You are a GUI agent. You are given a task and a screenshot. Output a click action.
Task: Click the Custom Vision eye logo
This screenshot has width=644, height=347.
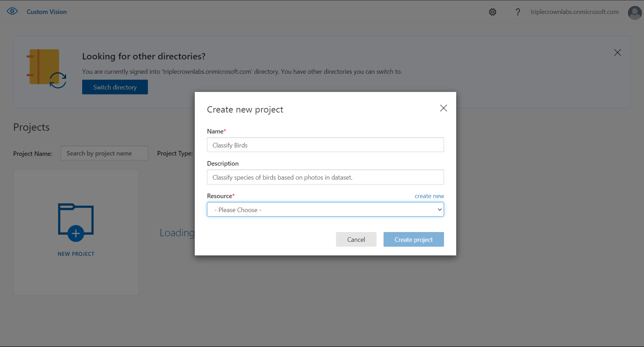pyautogui.click(x=12, y=11)
